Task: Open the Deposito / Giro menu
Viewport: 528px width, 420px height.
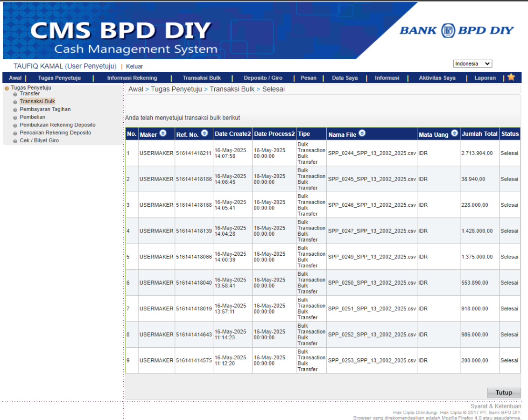Action: 263,78
